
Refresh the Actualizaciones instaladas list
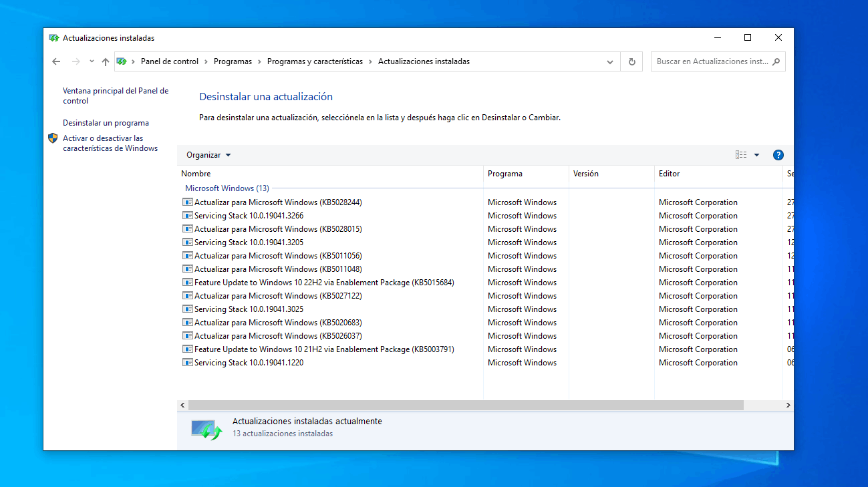coord(631,61)
